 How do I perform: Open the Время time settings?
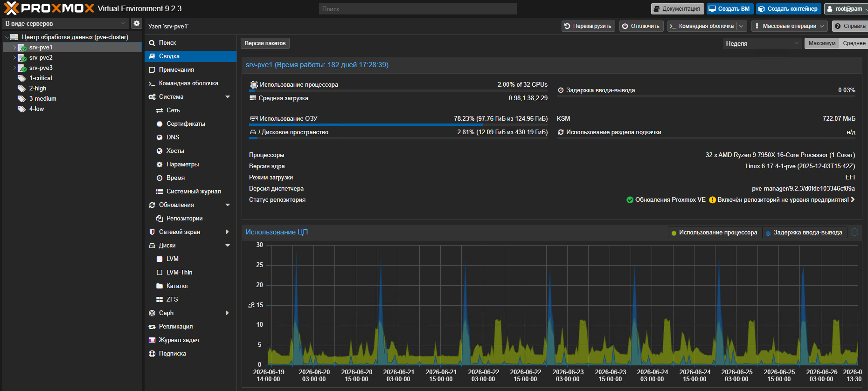191,178
